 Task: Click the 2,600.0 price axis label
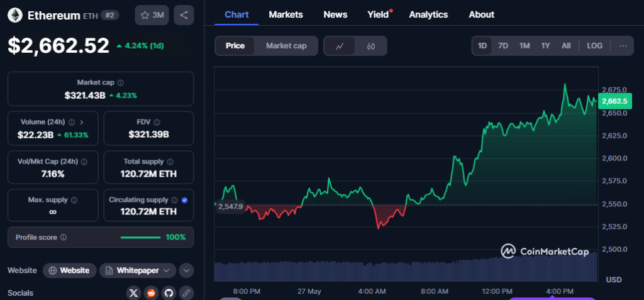[x=614, y=158]
